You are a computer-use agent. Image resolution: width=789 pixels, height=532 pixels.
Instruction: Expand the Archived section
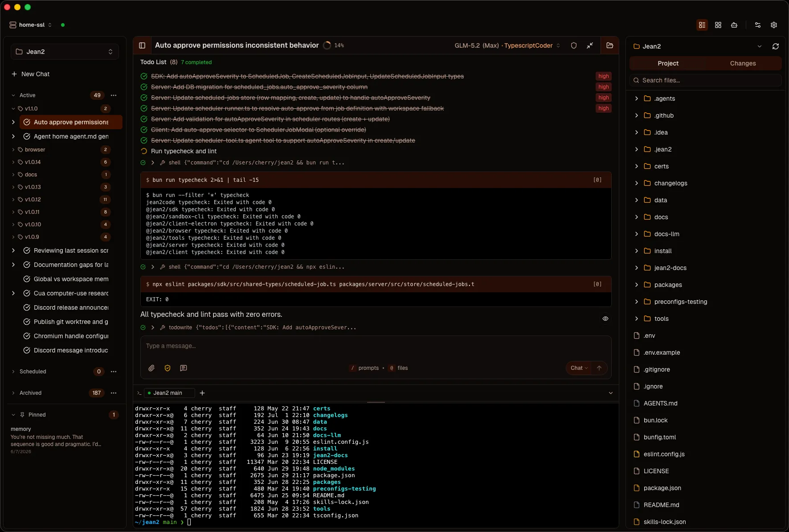[13, 393]
